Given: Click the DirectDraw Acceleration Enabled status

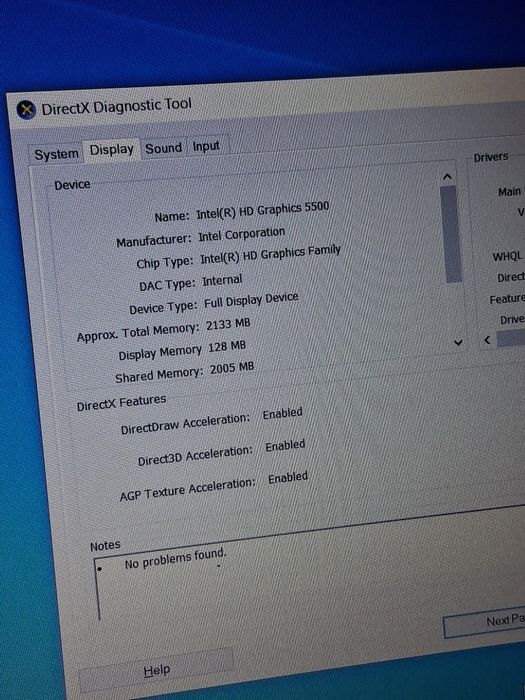Looking at the screenshot, I should [283, 413].
